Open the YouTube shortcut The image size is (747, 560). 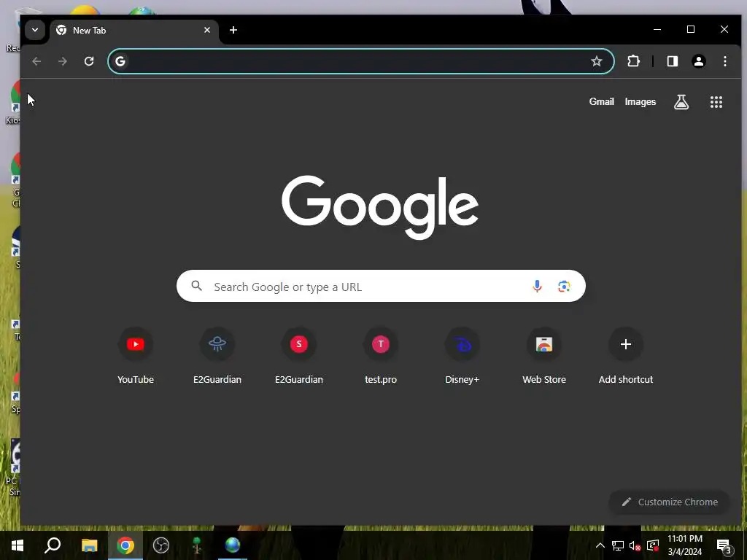coord(136,356)
